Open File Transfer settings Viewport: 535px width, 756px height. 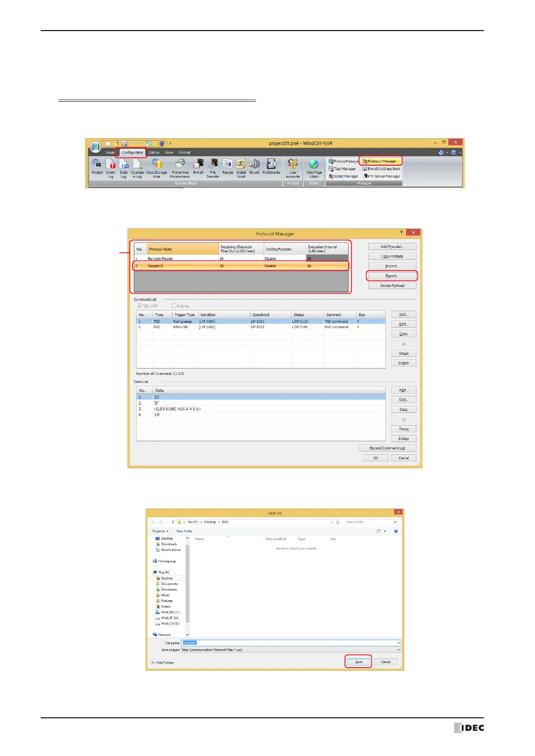pos(213,168)
